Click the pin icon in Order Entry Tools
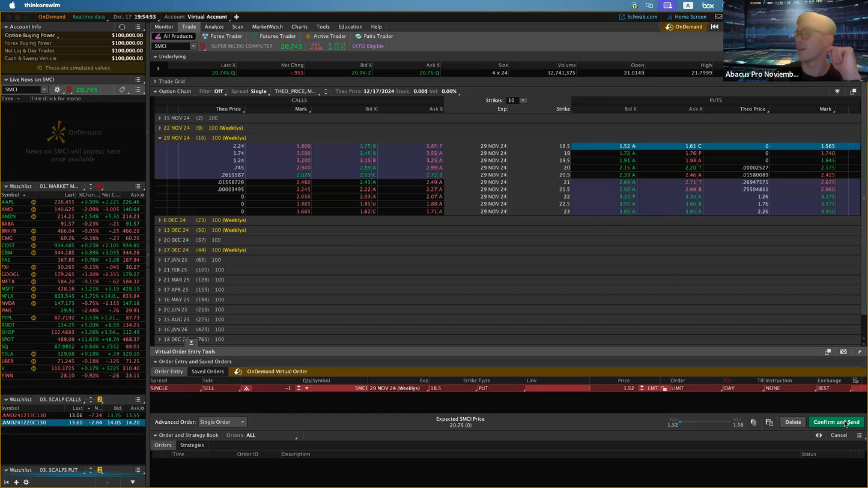The height and width of the screenshot is (488, 868). [859, 352]
